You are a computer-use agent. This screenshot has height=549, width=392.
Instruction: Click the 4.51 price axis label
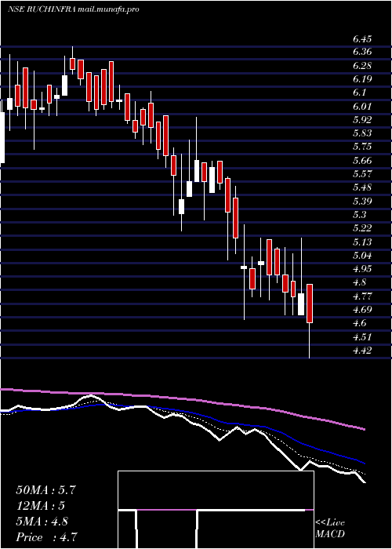pos(362,336)
